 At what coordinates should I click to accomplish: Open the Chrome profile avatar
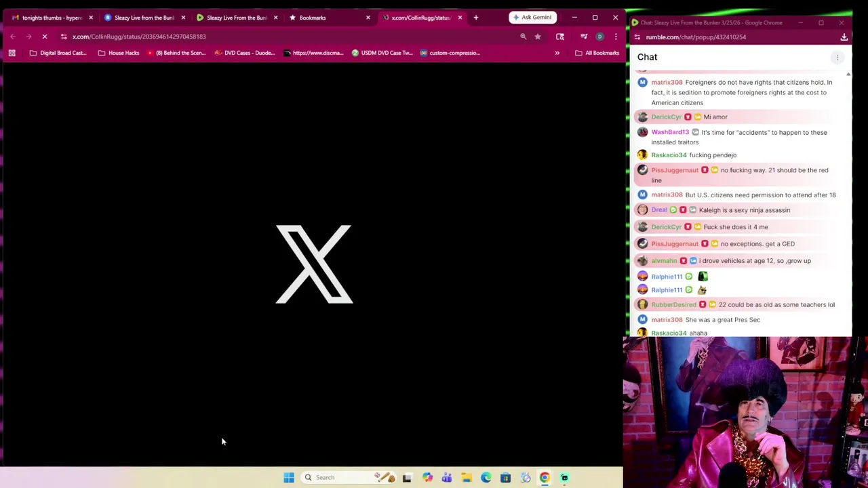[599, 37]
